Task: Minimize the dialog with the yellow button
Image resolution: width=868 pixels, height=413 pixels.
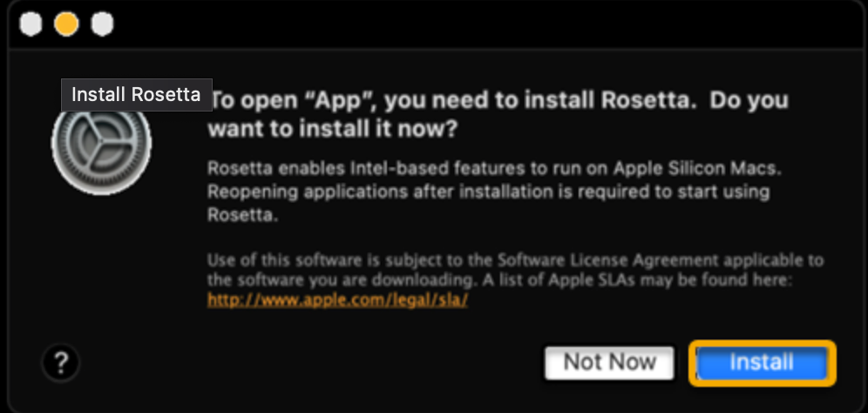Action: pos(66,24)
